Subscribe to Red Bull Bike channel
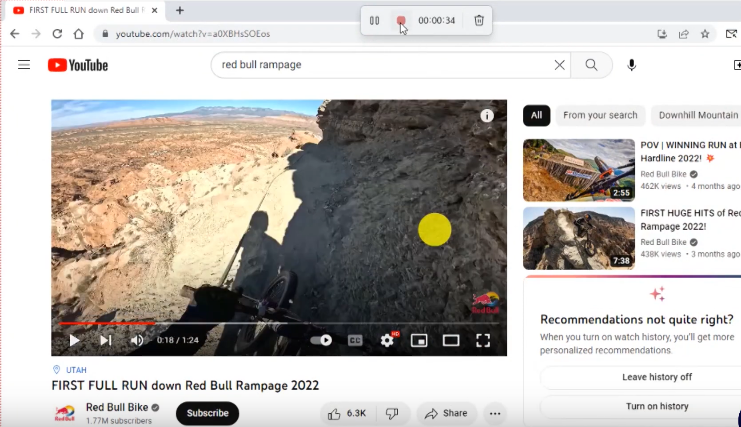Viewport: 741px width, 427px height. [207, 413]
